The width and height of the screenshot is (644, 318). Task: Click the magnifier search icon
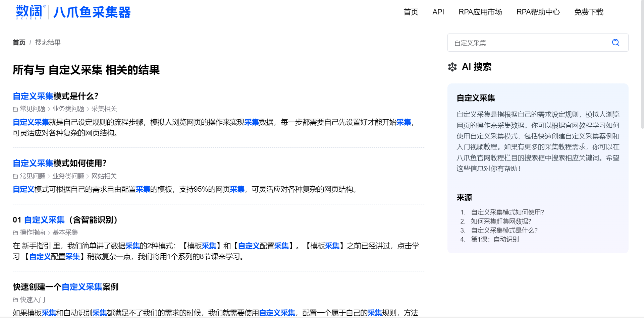615,43
